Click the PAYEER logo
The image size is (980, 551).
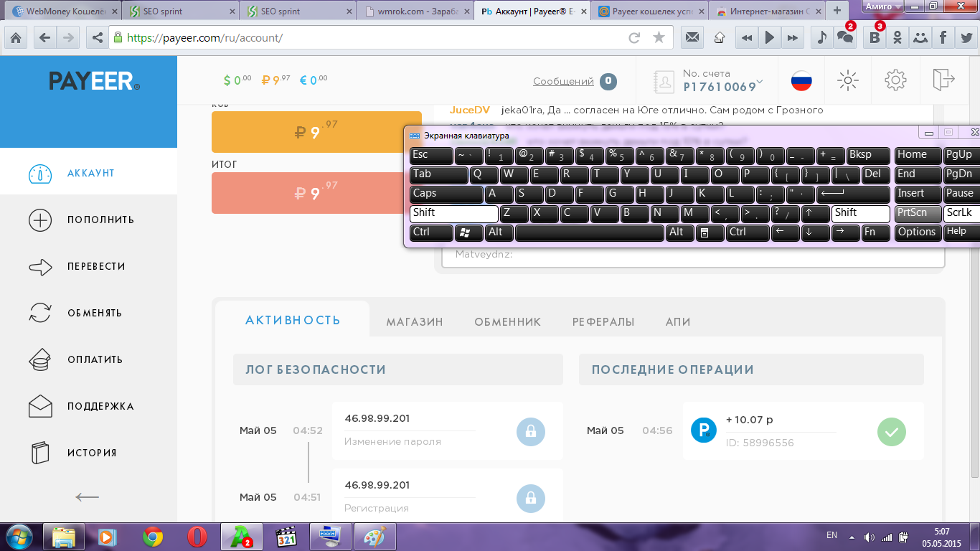coord(94,82)
